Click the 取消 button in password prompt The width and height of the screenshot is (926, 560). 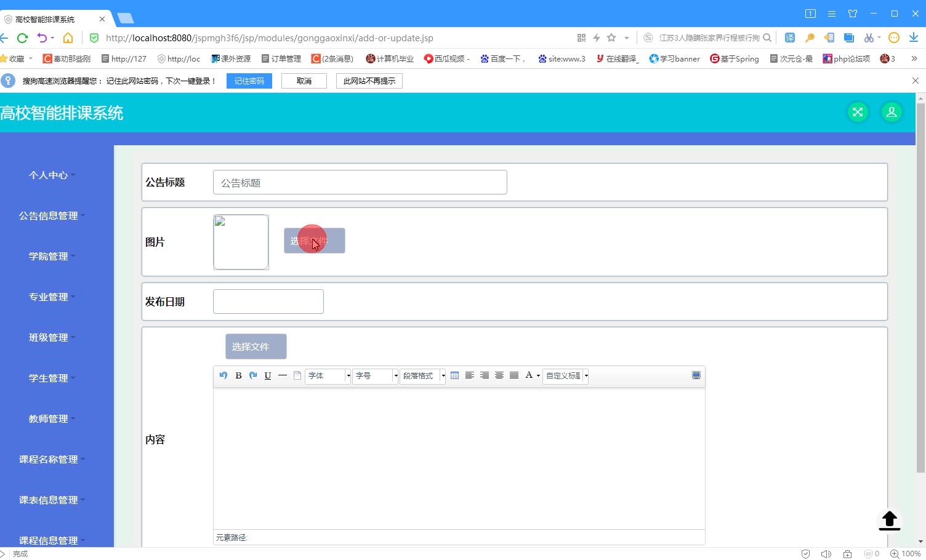click(x=304, y=81)
